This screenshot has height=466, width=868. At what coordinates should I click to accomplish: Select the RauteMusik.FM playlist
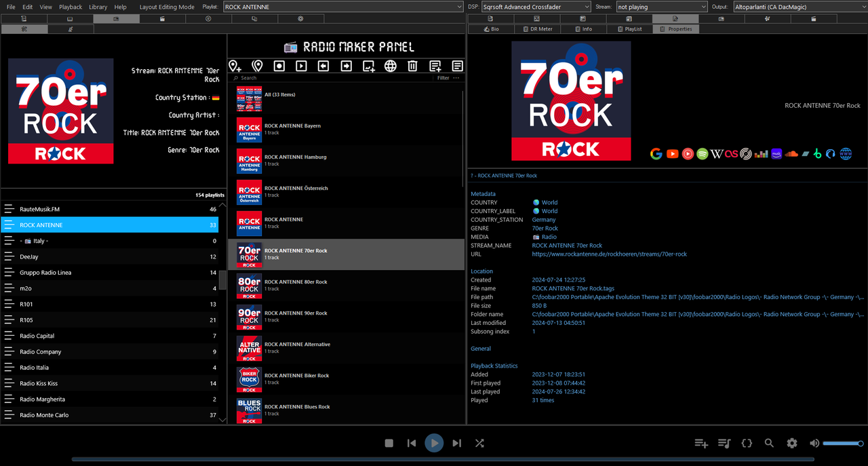click(109, 209)
